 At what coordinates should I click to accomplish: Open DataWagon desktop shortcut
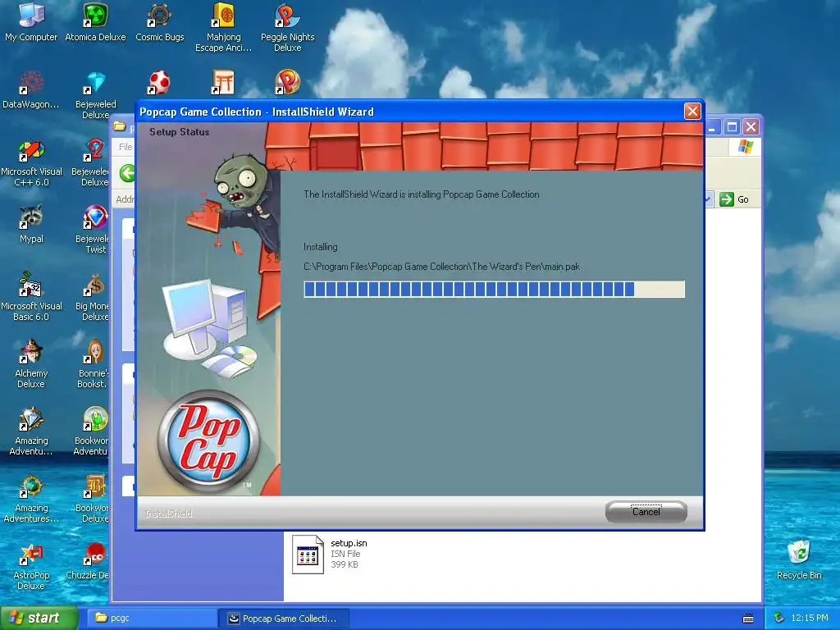(31, 90)
